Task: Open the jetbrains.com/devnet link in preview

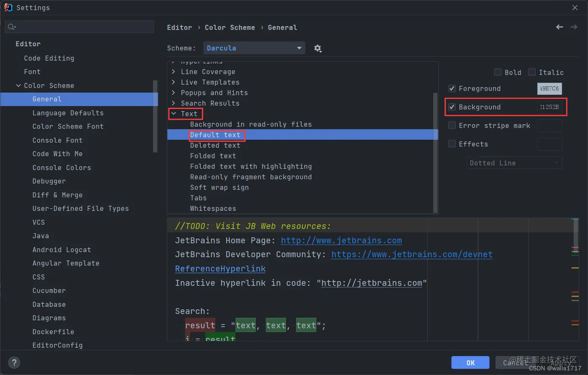Action: click(x=412, y=254)
